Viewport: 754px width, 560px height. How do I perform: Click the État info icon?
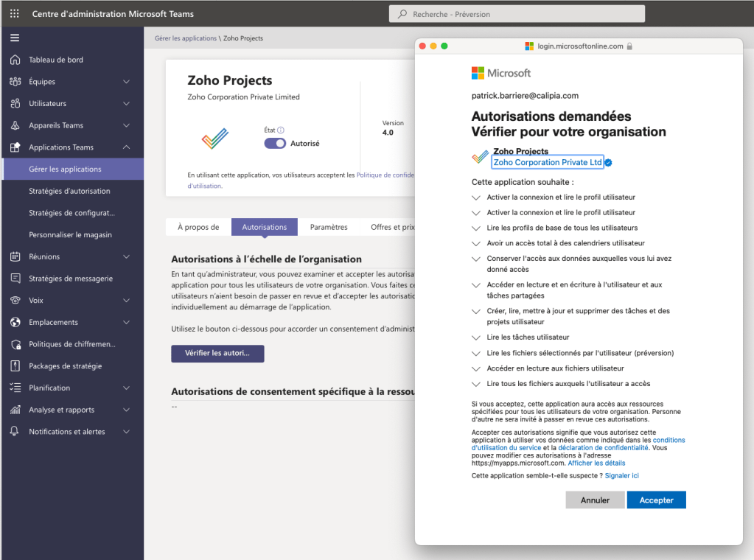click(281, 130)
